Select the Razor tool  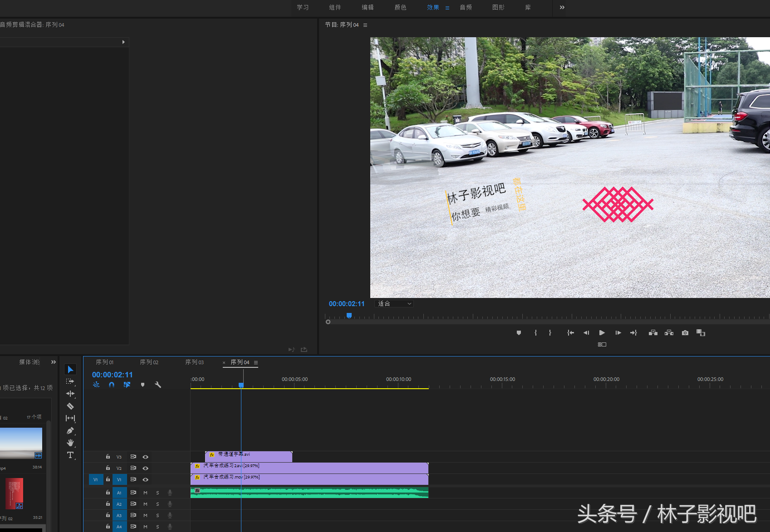70,406
